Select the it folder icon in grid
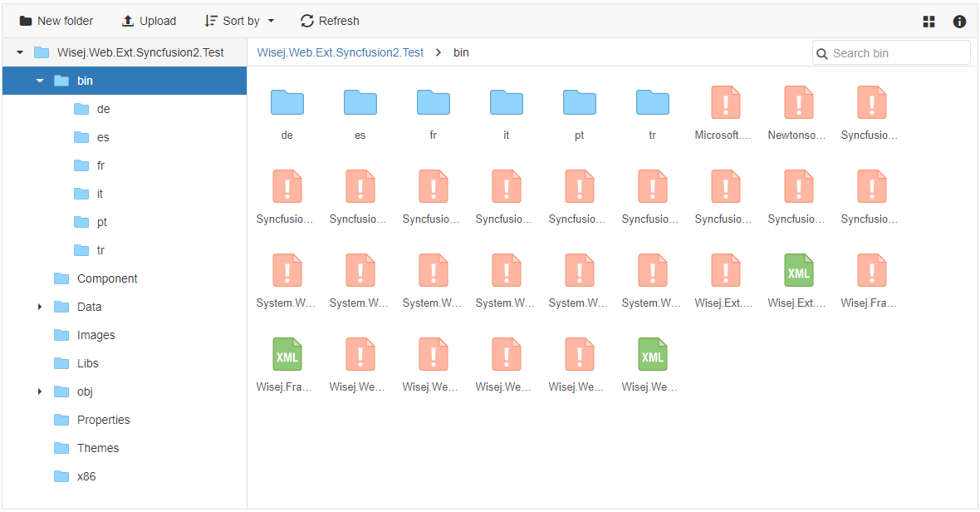This screenshot has width=980, height=512. [507, 102]
